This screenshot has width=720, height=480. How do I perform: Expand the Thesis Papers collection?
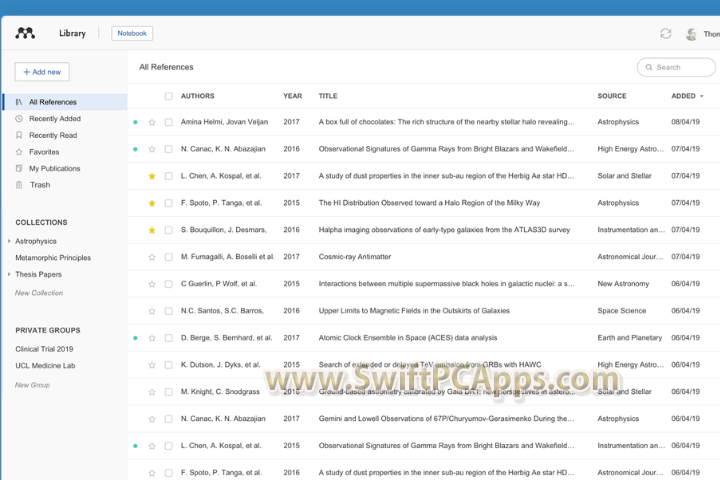pos(9,274)
